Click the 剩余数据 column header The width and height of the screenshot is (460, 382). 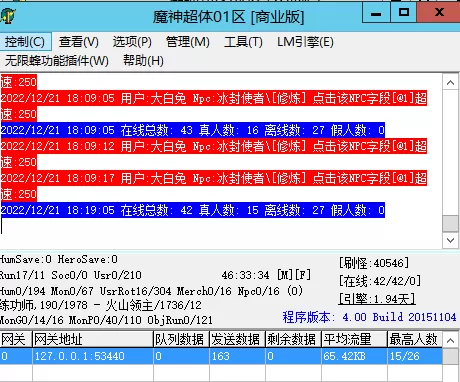pyautogui.click(x=293, y=340)
